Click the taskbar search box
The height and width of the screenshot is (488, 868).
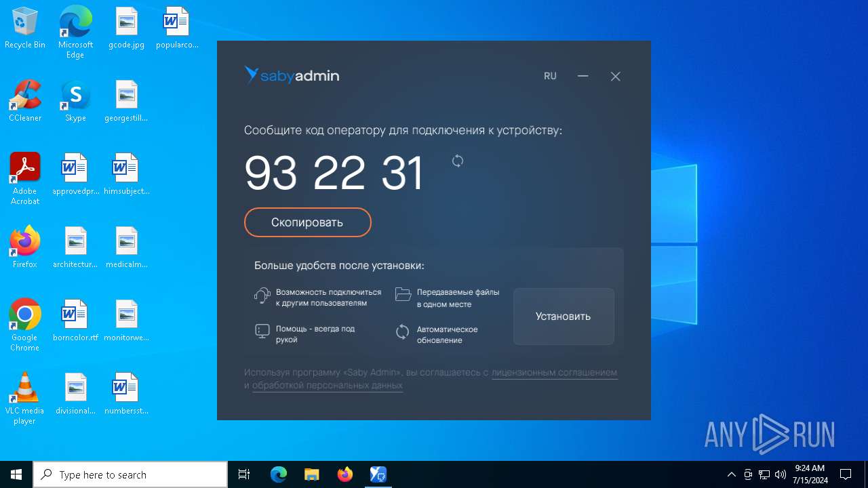(130, 474)
